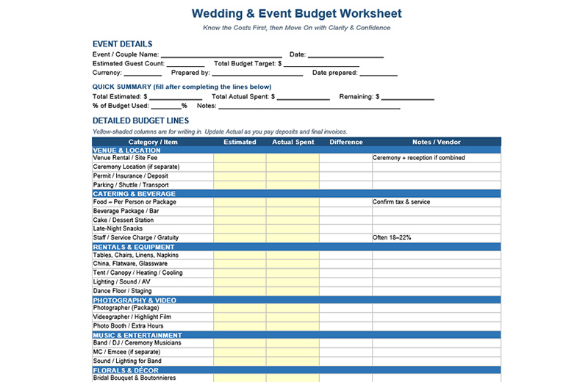Click the Date blank in Event Details
This screenshot has width=588, height=382.
tap(345, 55)
